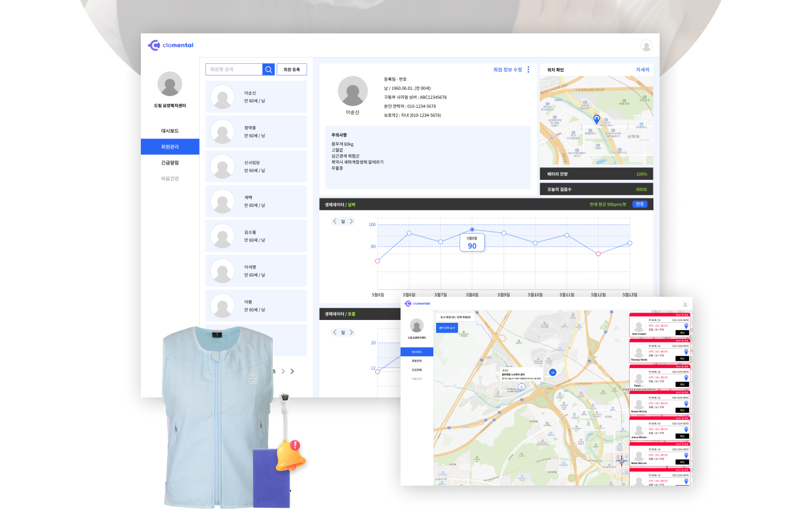This screenshot has width=796, height=532.
Task: Click the 회원 등록 button
Action: coord(292,70)
